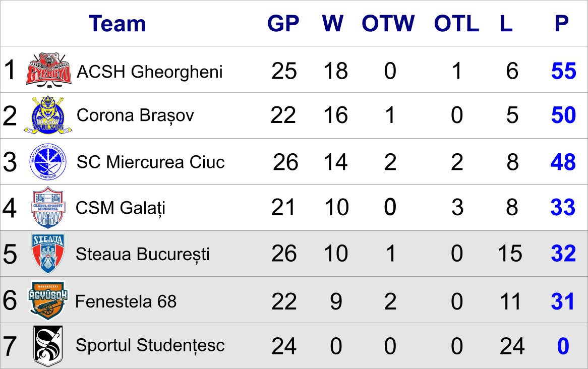This screenshot has width=588, height=369.
Task: Click the CSM Galați anchor crest
Action: (x=48, y=207)
